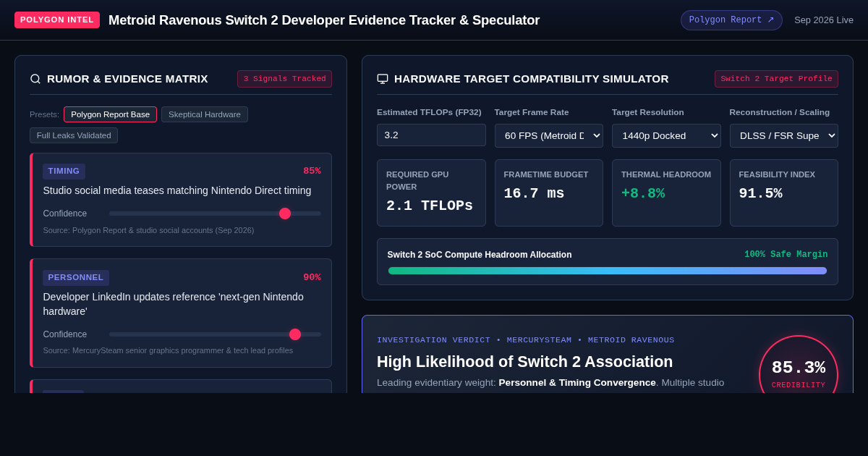868x456 pixels.
Task: Click the Studio social media teases rumor text
Action: click(x=177, y=190)
